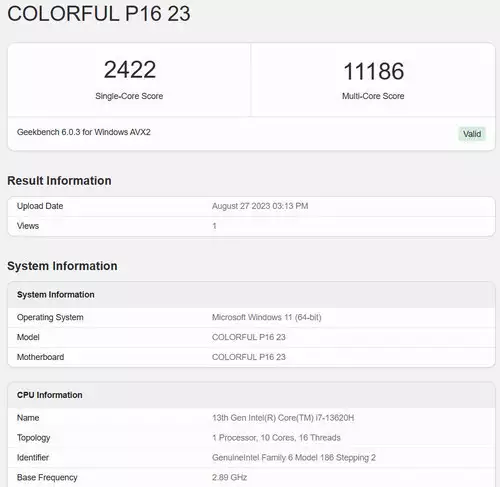Select the Upload Date row label

40,206
